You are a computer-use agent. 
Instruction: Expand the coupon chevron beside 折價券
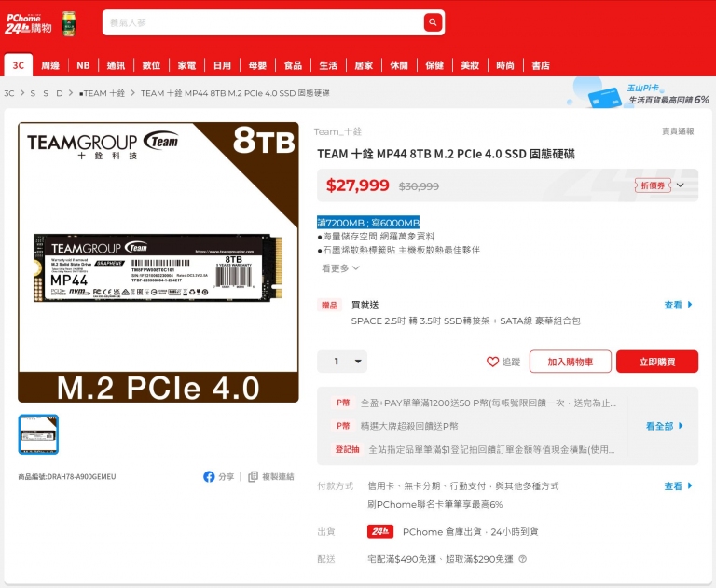click(681, 185)
